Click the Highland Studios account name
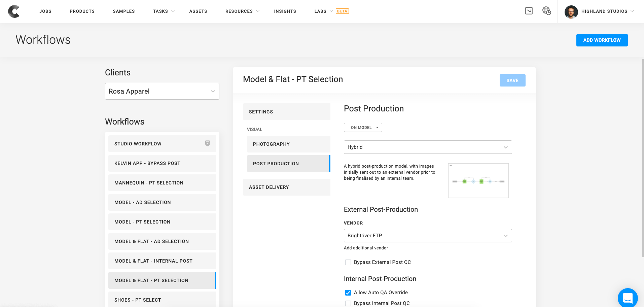 [604, 11]
